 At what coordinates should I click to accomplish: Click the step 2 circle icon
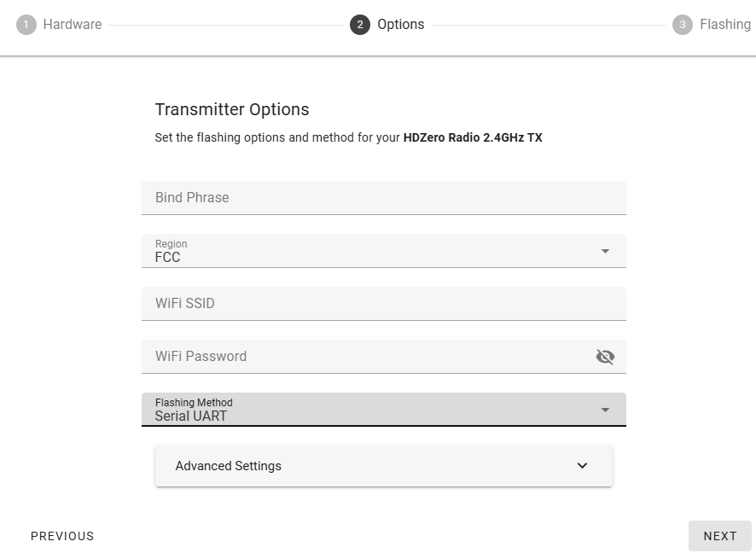(x=360, y=25)
